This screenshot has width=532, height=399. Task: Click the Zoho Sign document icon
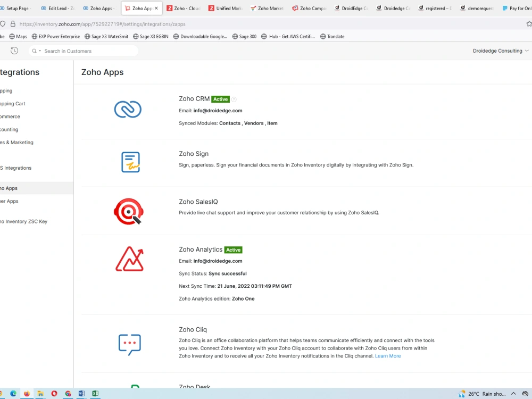pyautogui.click(x=131, y=162)
